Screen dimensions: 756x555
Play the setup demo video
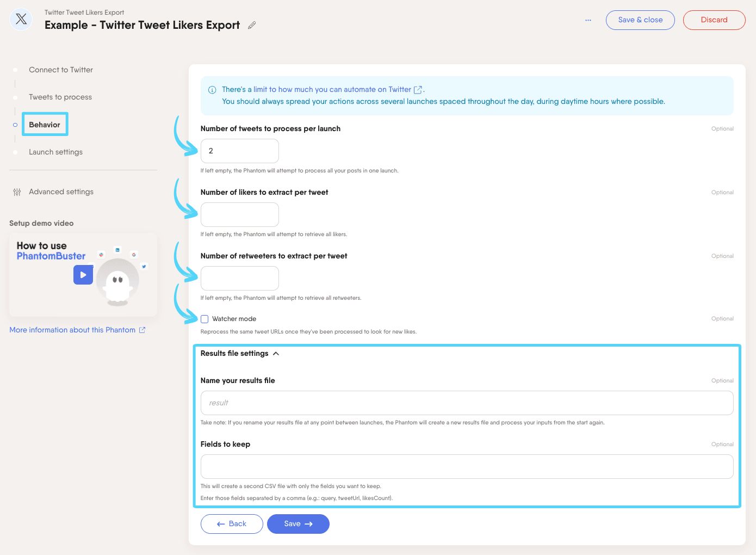click(83, 275)
